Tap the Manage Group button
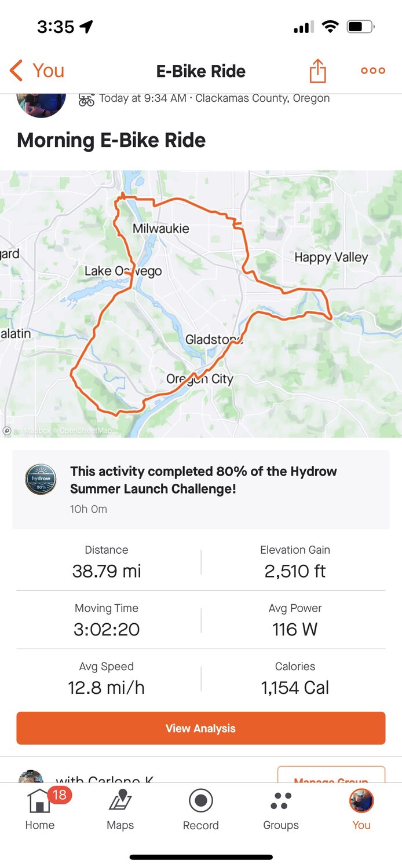The width and height of the screenshot is (402, 868). [331, 775]
